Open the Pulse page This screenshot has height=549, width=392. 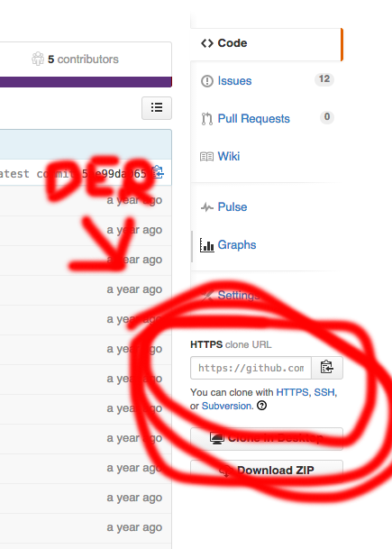232,207
